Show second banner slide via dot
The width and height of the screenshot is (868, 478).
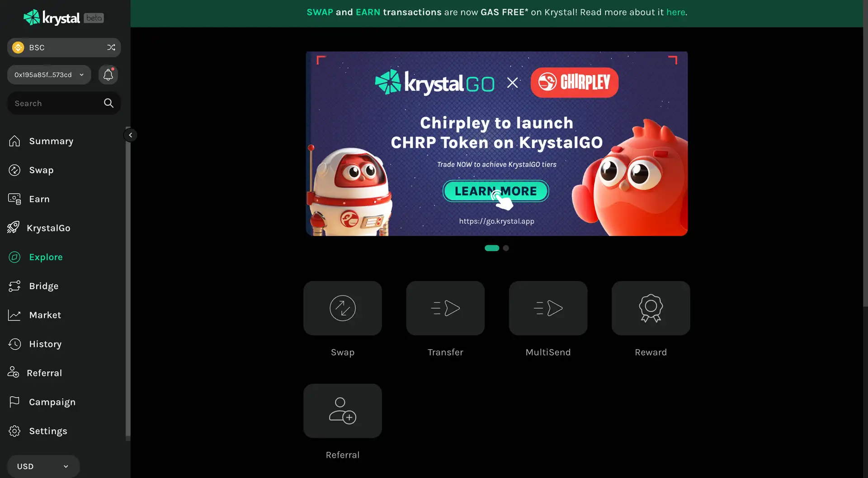(x=506, y=248)
